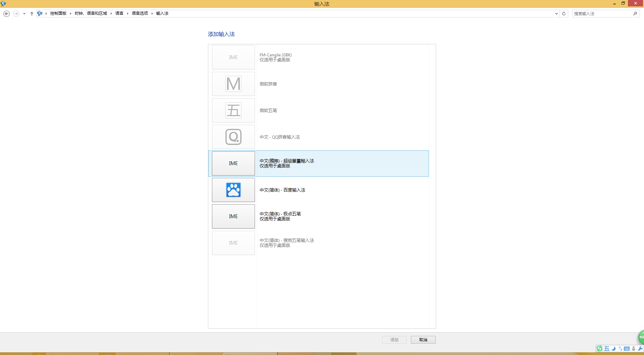Expand chevron after 时钟、语言和区域 breadcrumb
Screen dimensions: 644x355
click(111, 13)
